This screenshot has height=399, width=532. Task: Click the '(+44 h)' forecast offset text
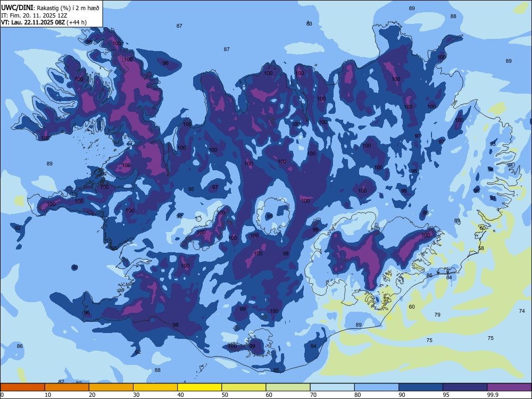77,22
